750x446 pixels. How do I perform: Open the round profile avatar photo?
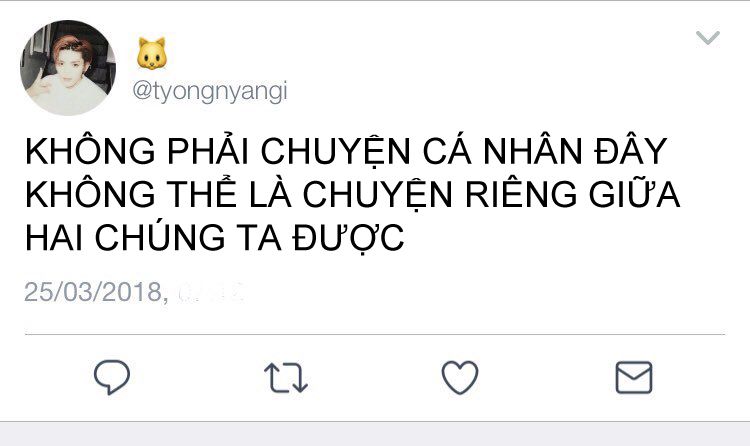[68, 67]
